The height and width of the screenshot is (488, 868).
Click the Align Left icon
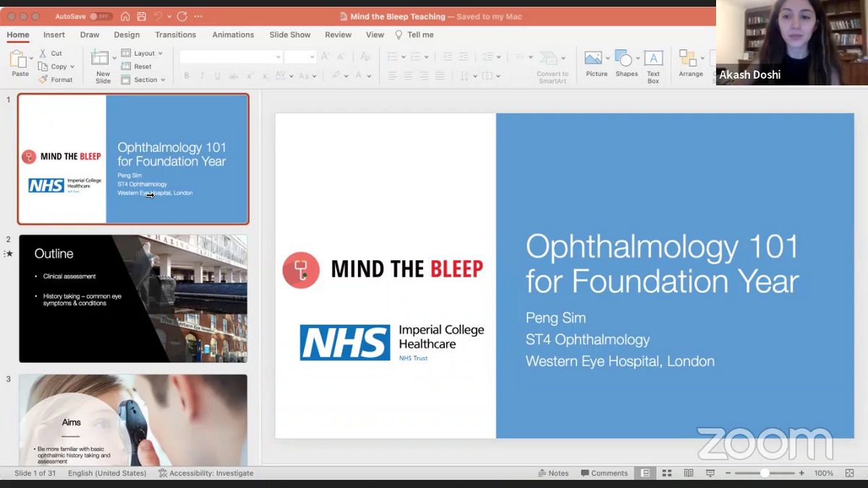pos(392,76)
